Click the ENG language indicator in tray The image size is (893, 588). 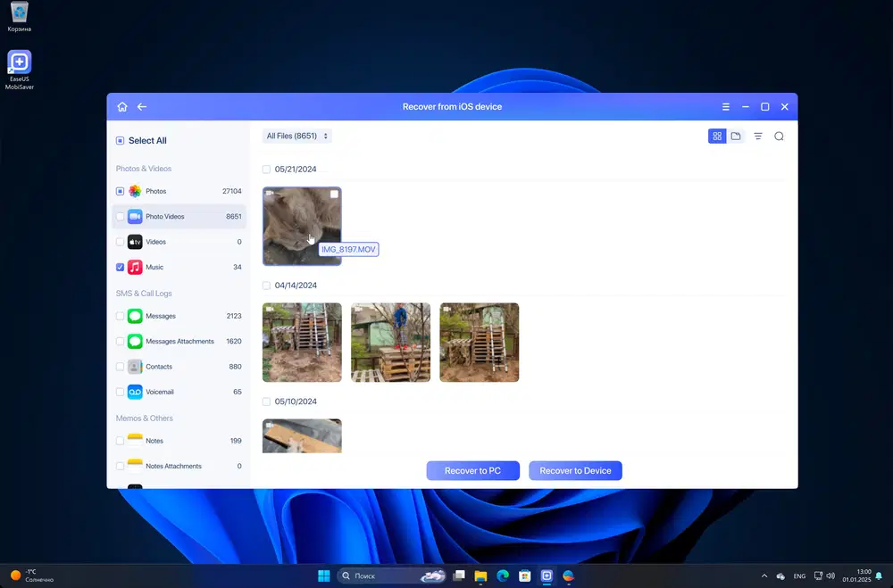pyautogui.click(x=799, y=576)
